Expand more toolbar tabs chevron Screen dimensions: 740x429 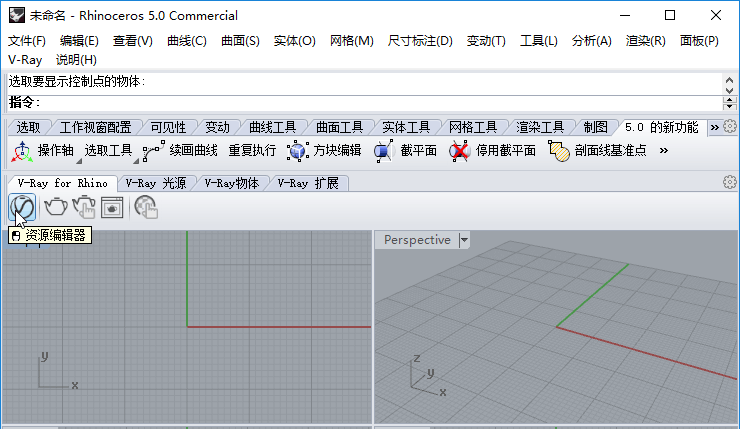pyautogui.click(x=715, y=127)
